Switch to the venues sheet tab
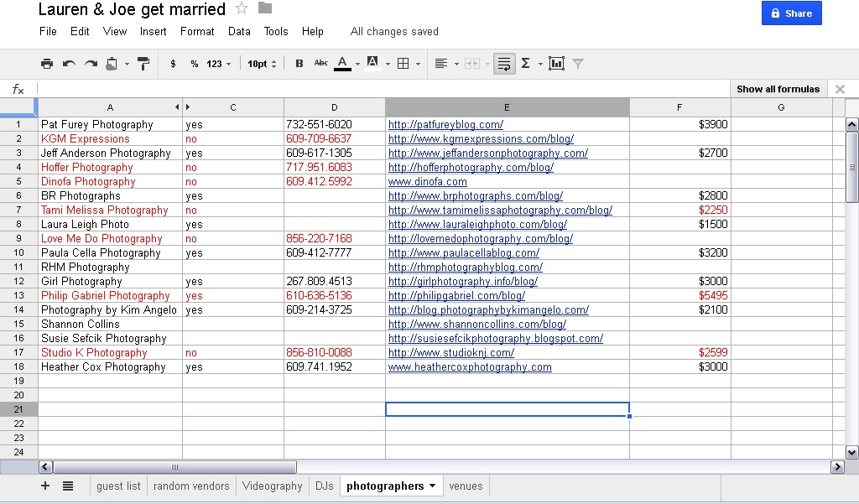The image size is (859, 504). 466,486
